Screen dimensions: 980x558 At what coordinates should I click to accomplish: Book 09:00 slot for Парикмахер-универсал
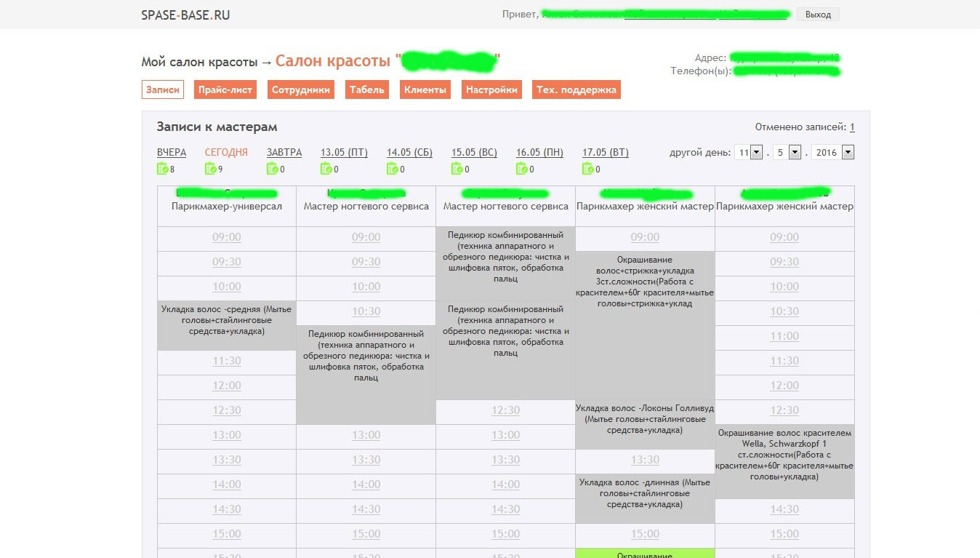pyautogui.click(x=227, y=237)
